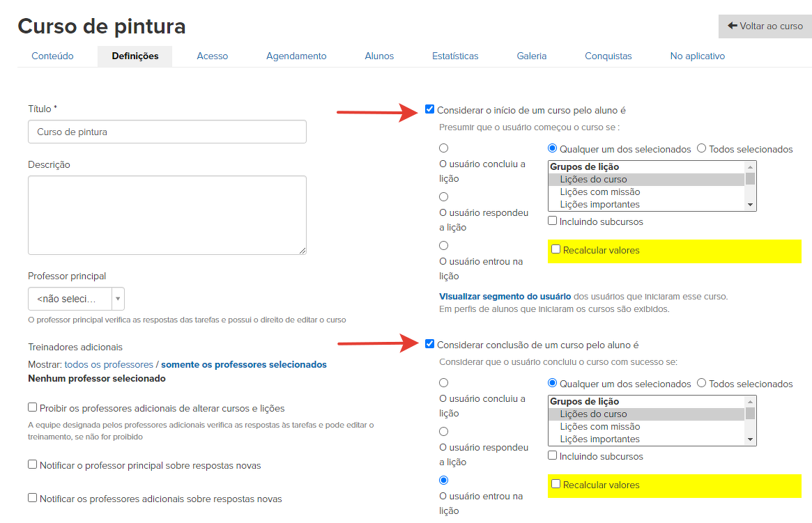812x523 pixels.
Task: Uncheck Considerar conclusão de um curso
Action: click(430, 344)
